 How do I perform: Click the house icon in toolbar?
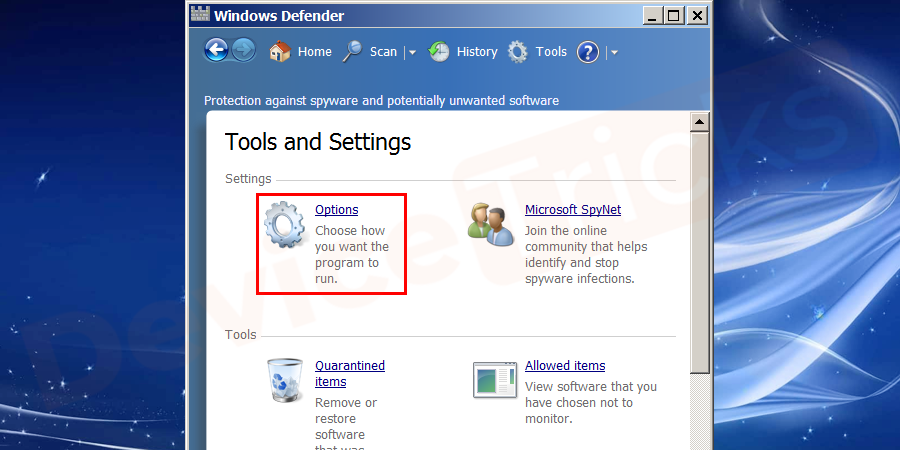[x=280, y=52]
